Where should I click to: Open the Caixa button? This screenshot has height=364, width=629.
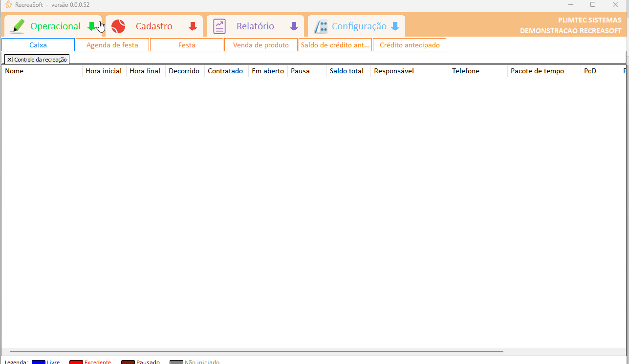(x=38, y=45)
